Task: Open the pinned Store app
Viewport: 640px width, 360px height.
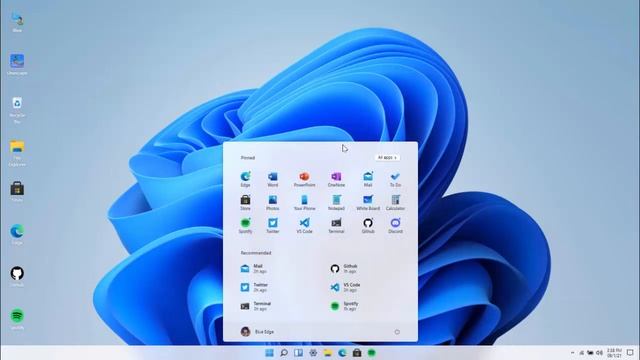Action: [245, 202]
